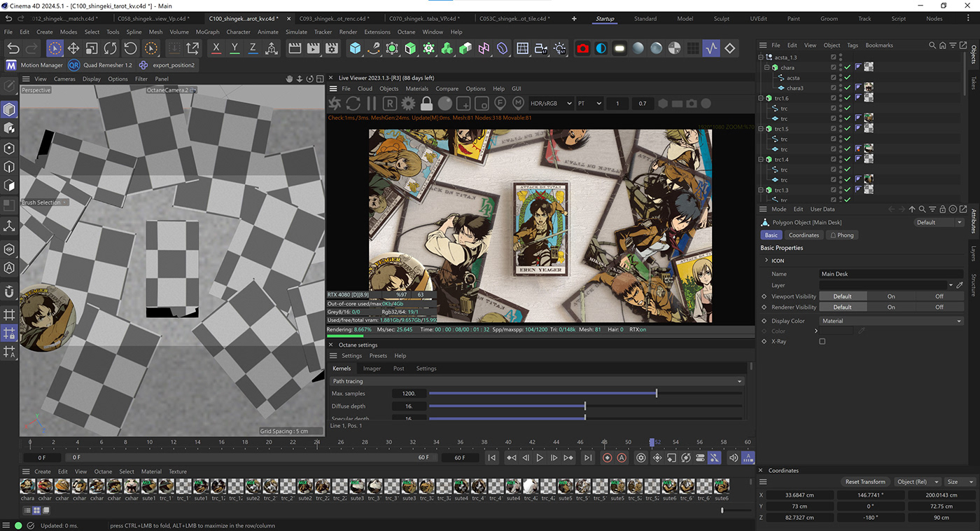This screenshot has width=980, height=531.
Task: Open the MoGraph menu
Action: tap(207, 32)
